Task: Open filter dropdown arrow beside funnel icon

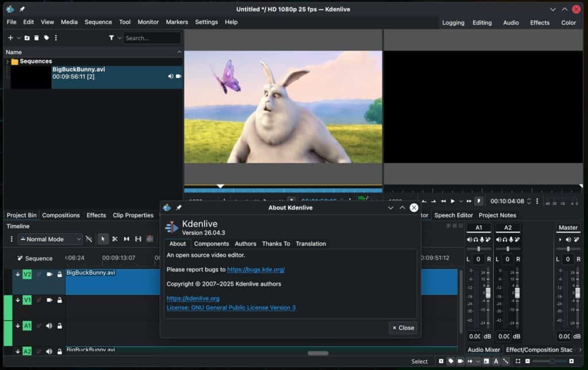Action: click(119, 38)
